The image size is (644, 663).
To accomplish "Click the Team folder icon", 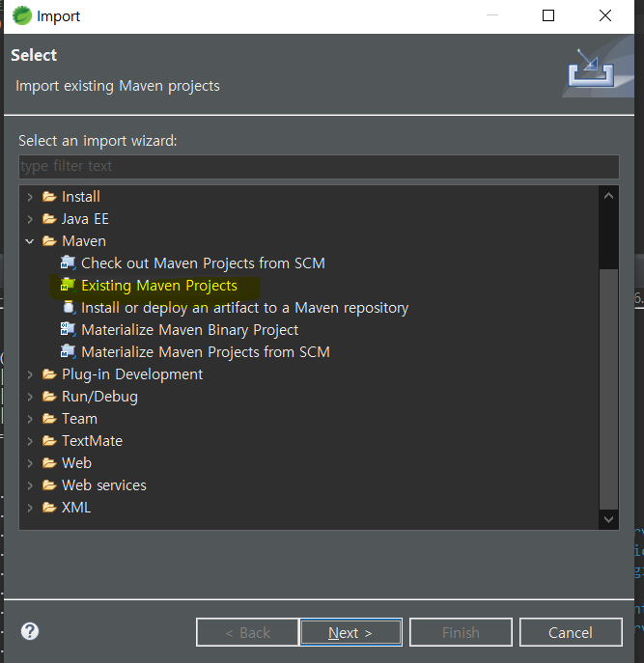I will click(49, 419).
